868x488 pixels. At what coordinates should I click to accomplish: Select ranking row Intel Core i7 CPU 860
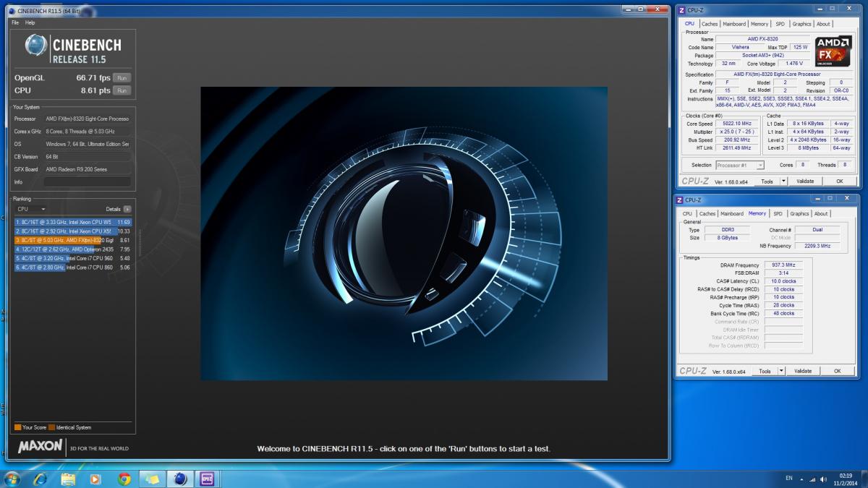click(x=73, y=267)
